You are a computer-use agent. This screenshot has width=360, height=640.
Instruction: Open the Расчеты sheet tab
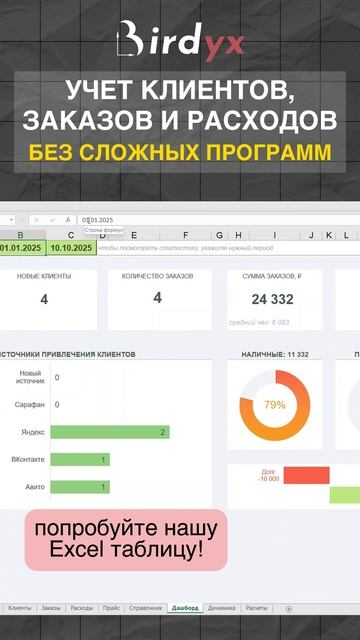tap(256, 608)
